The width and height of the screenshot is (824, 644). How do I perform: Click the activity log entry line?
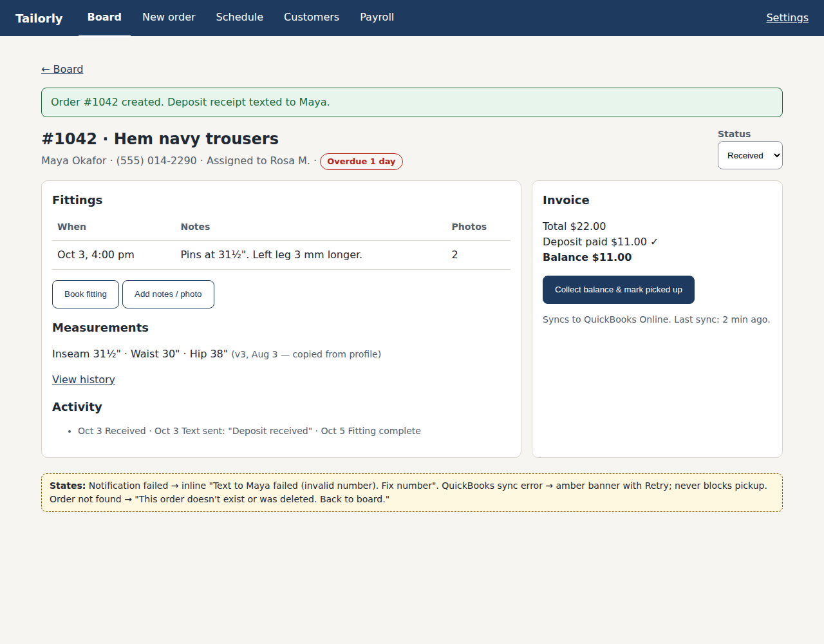pos(249,431)
